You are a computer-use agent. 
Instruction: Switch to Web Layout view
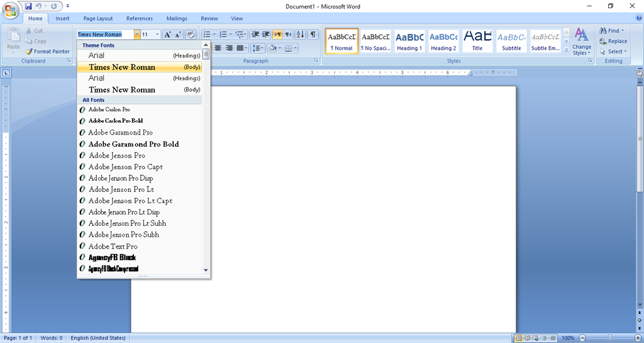click(535, 338)
